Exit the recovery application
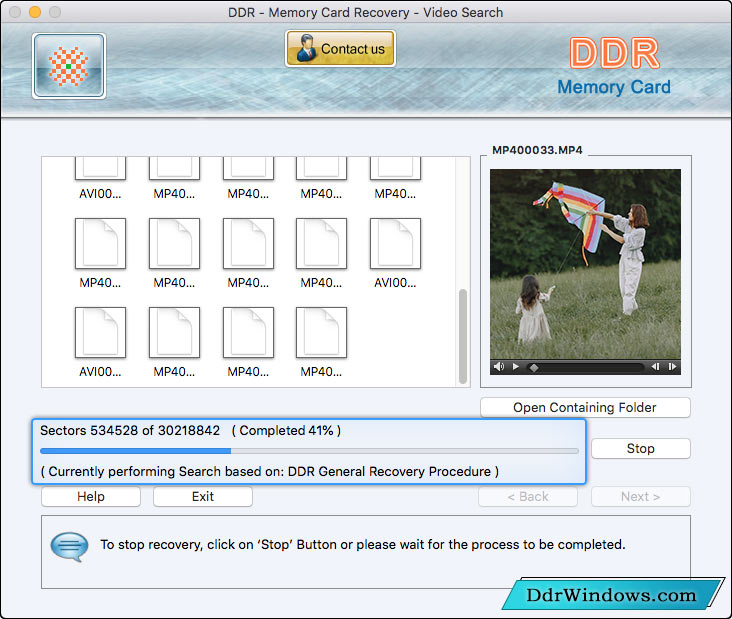The height and width of the screenshot is (619, 732). coord(203,497)
